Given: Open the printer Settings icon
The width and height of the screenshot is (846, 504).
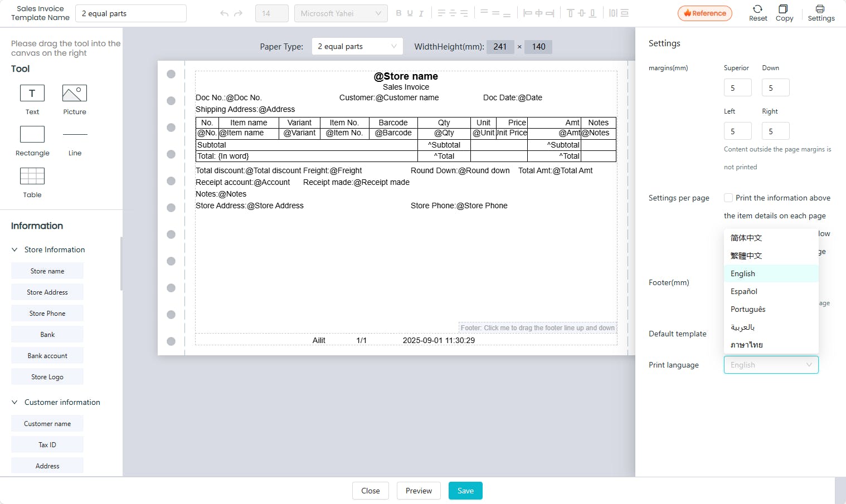Looking at the screenshot, I should [x=820, y=9].
